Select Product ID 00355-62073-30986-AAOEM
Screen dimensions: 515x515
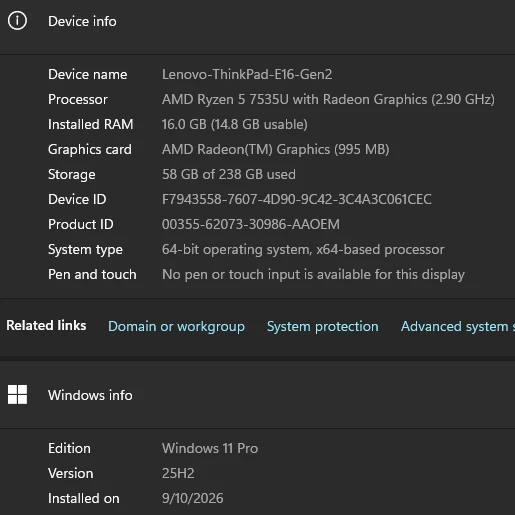251,224
